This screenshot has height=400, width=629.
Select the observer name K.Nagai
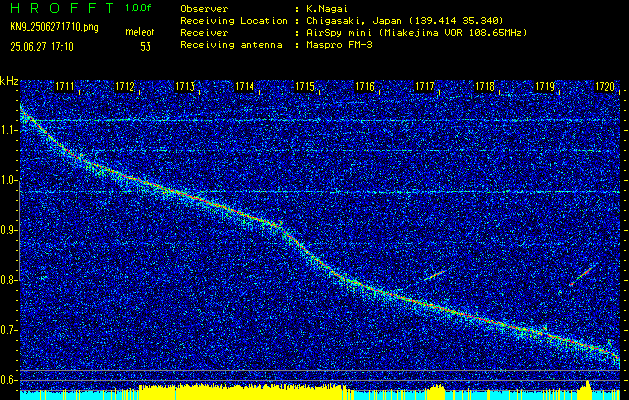pos(327,8)
